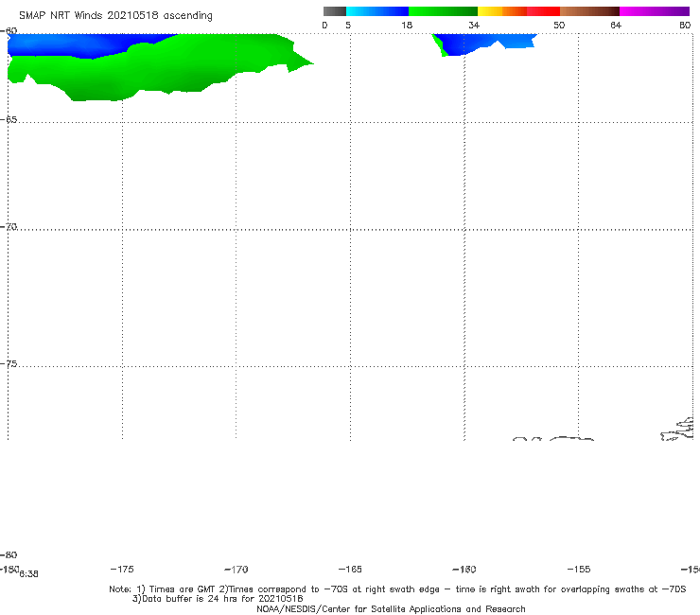Click the '5' color scale label

click(348, 25)
